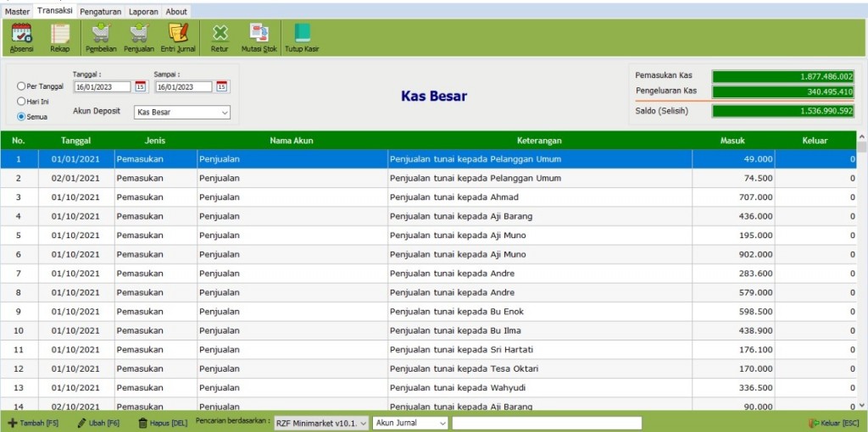The width and height of the screenshot is (868, 432).
Task: Click the Ubah [F6] pencil button
Action: (98, 424)
